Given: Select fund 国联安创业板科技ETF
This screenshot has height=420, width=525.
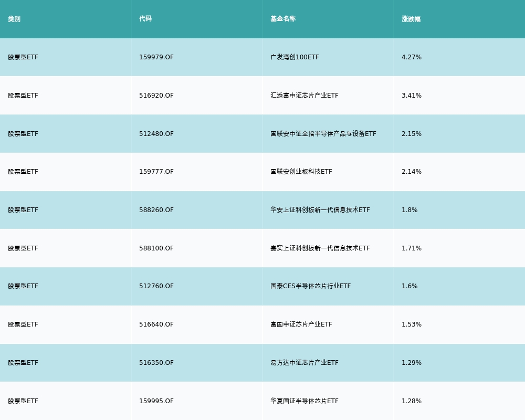Looking at the screenshot, I should coord(301,172).
